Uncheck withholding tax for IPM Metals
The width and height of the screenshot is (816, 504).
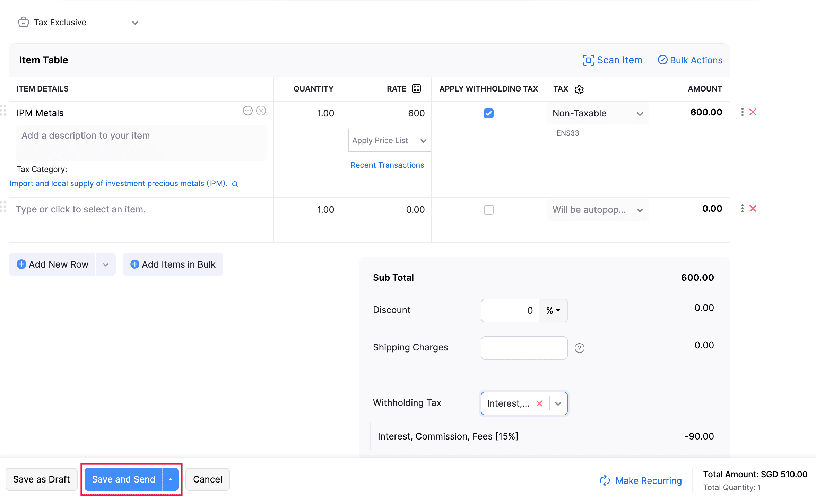tap(488, 113)
